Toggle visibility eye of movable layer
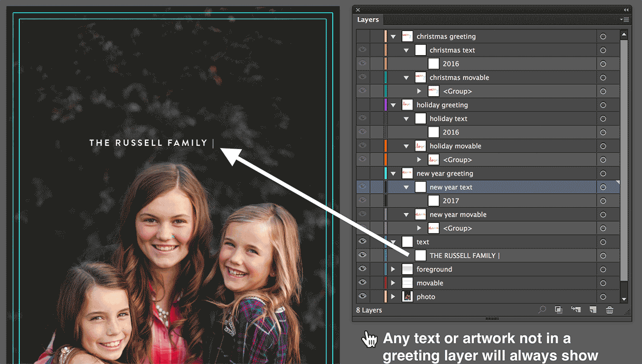This screenshot has height=364, width=642. click(363, 283)
